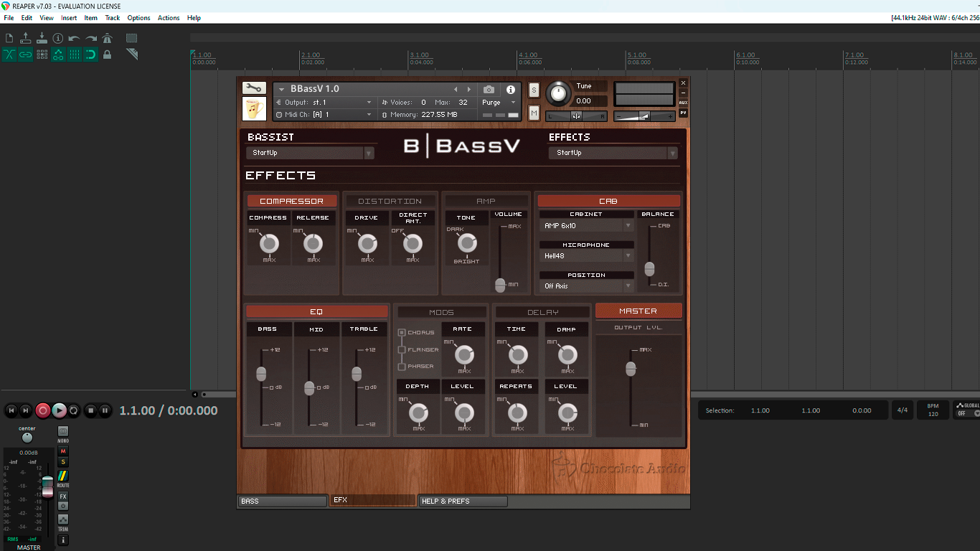Viewport: 980px width, 551px height.
Task: Toggle the COMPRESSOR effect on/off
Action: 291,201
